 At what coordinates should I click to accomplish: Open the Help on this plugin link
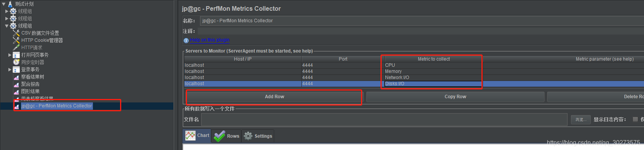point(210,40)
